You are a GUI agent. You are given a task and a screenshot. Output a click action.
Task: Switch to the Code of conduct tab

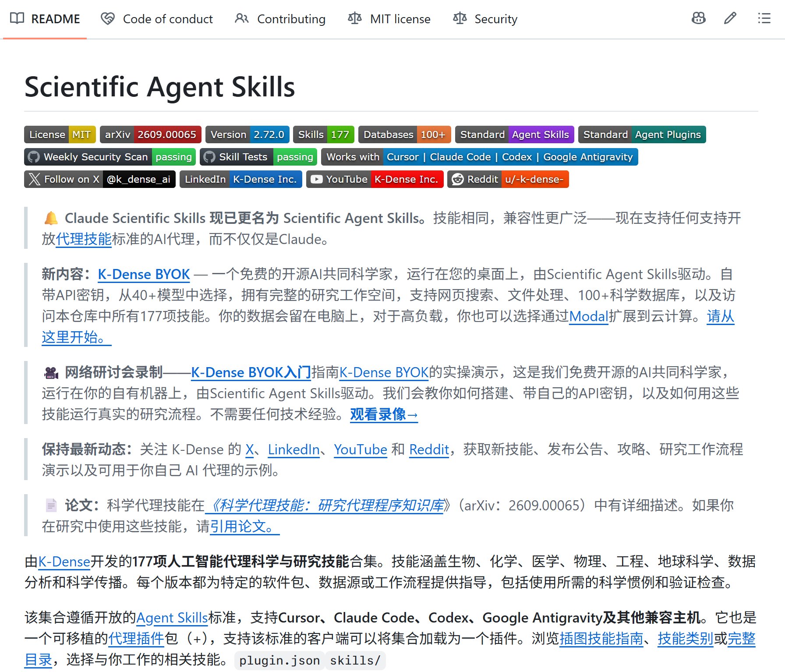coord(157,19)
